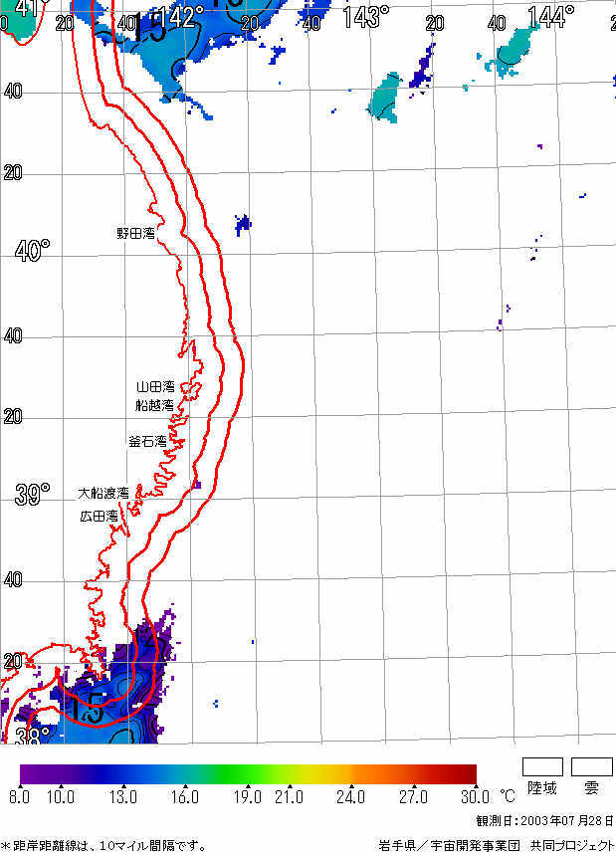
Task: Click the 13.0 legend value
Action: (123, 797)
